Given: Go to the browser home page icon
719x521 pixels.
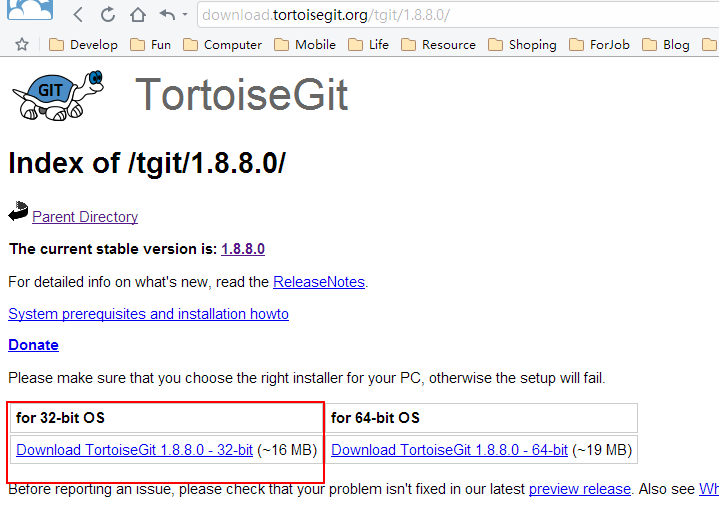Looking at the screenshot, I should point(138,15).
